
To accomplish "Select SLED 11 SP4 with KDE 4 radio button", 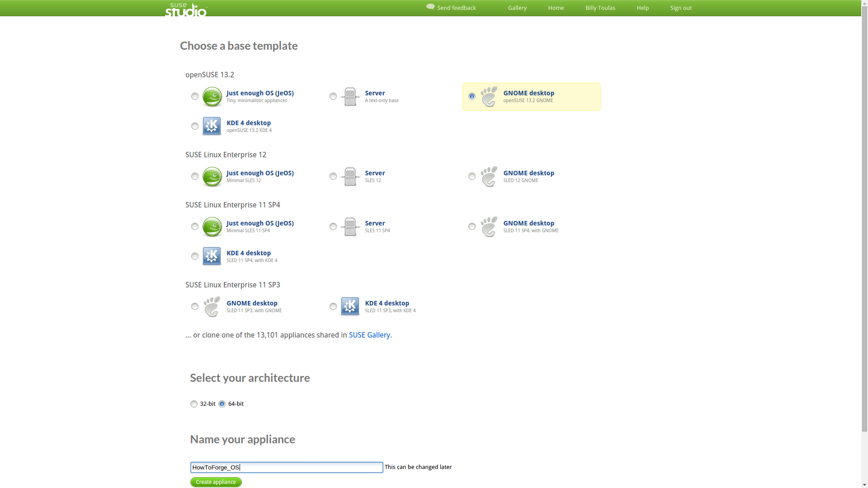I will tap(195, 256).
